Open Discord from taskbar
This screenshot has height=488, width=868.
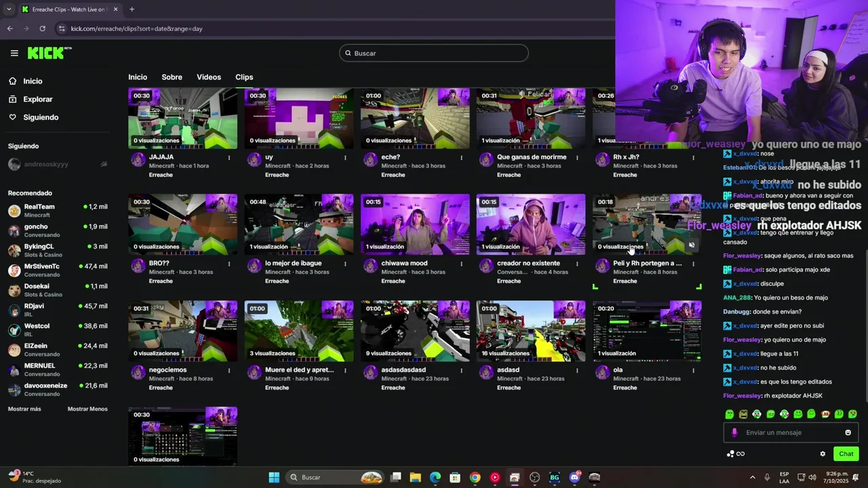tap(574, 477)
